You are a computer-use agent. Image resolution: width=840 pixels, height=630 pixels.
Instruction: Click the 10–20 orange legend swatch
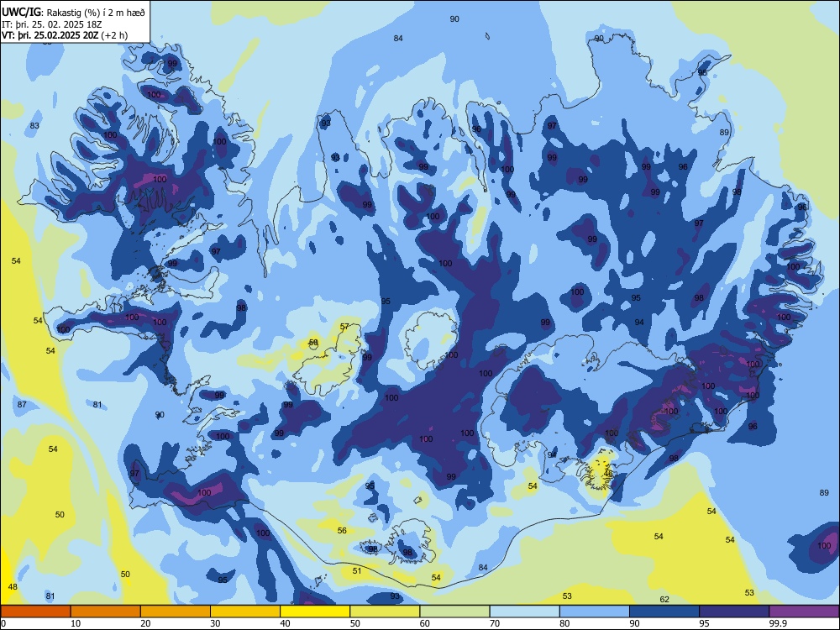(x=106, y=612)
